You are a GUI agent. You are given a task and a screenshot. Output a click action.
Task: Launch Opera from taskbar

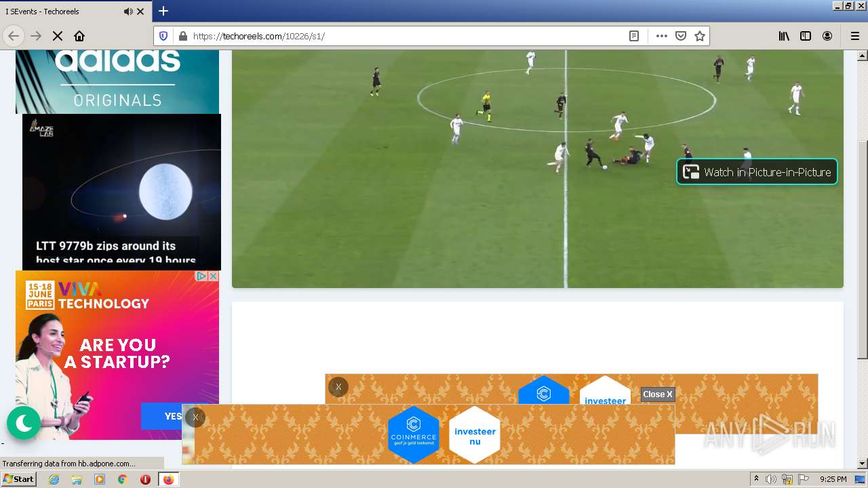click(x=145, y=479)
